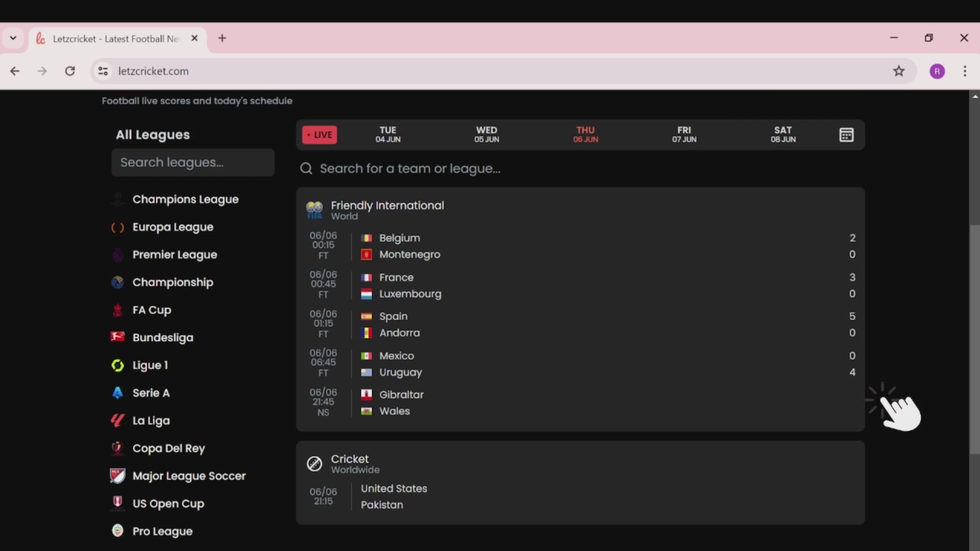Click the Championship logo icon

[117, 282]
